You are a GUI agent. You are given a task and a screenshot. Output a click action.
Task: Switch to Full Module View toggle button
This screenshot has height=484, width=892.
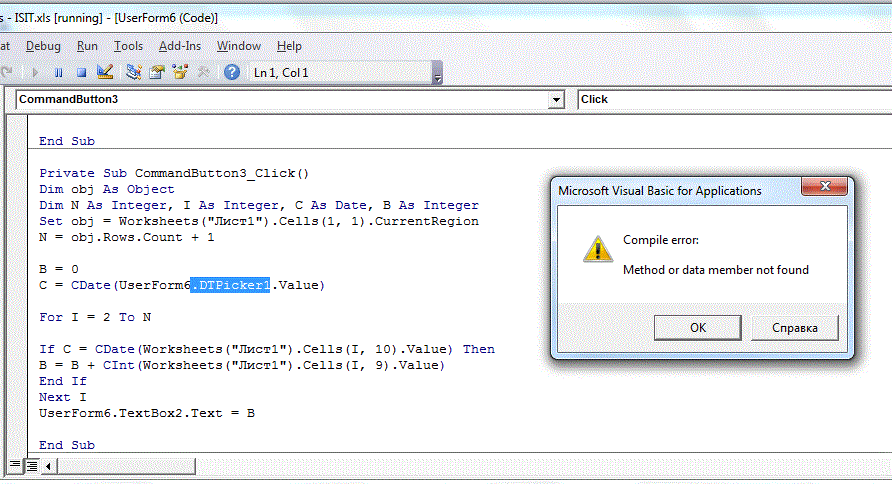32,465
